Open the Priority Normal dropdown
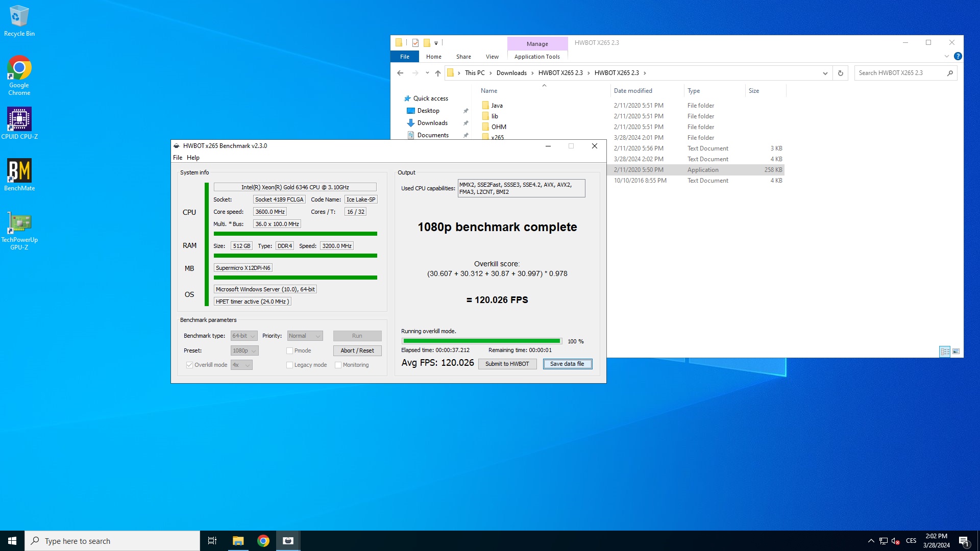 [305, 336]
